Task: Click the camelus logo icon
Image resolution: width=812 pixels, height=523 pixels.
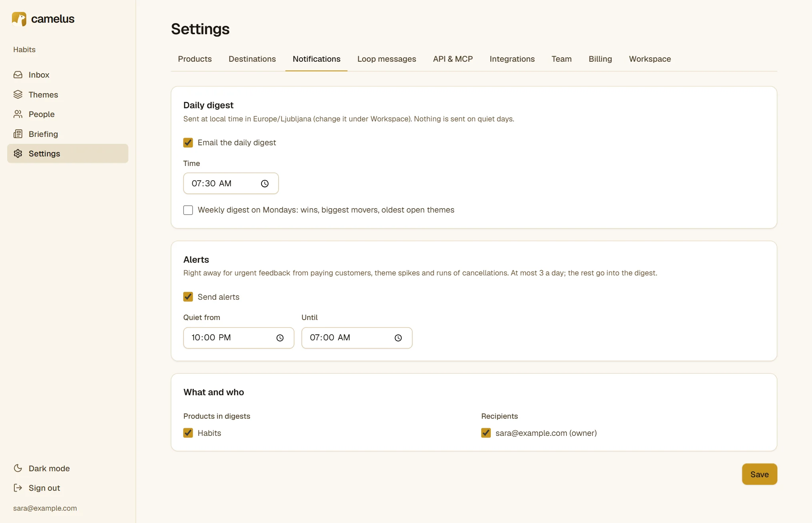Action: [19, 19]
